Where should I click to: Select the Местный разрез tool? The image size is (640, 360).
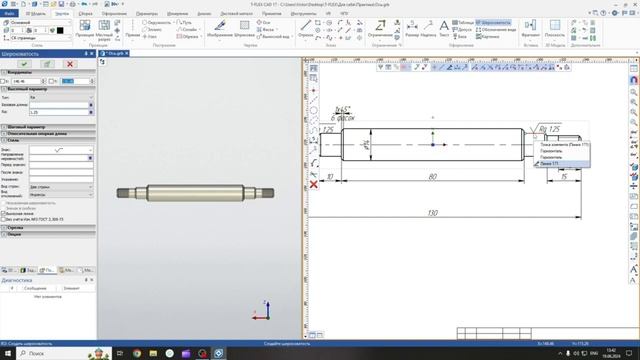click(104, 31)
